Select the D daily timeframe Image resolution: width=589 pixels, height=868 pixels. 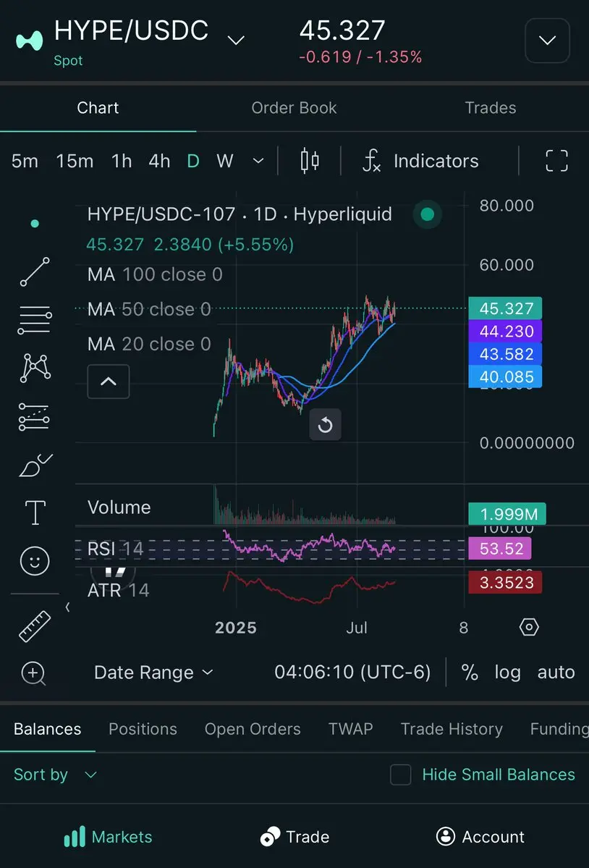tap(193, 161)
